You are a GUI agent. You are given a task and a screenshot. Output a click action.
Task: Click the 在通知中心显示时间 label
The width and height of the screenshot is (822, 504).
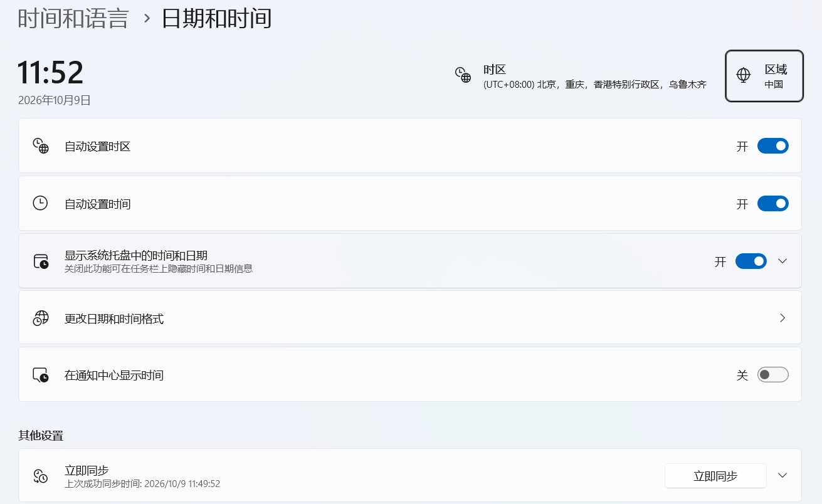(114, 375)
